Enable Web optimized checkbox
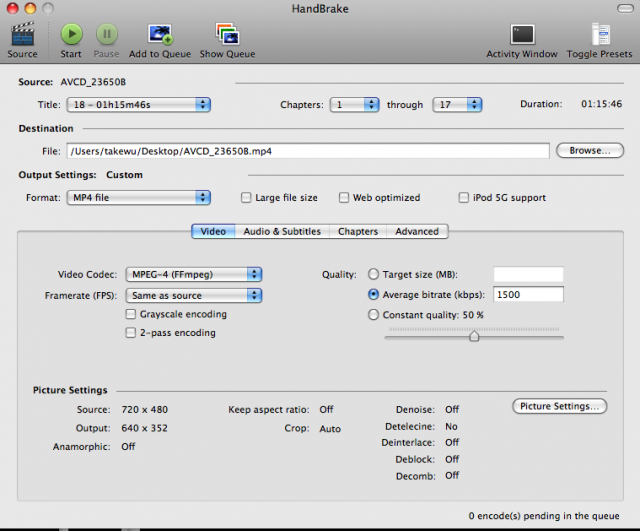This screenshot has height=531, width=640. pyautogui.click(x=344, y=198)
